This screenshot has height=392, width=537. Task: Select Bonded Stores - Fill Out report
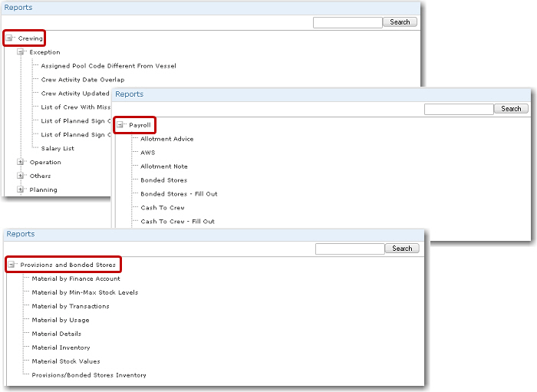pos(179,194)
